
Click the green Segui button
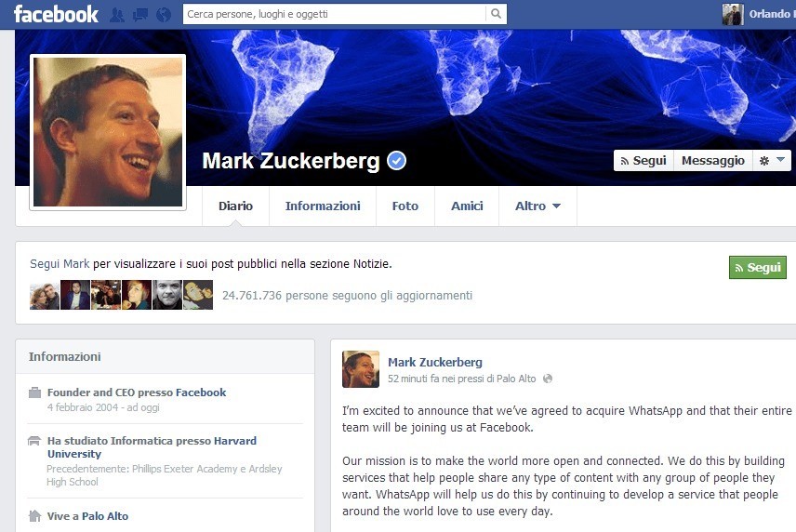pos(758,268)
